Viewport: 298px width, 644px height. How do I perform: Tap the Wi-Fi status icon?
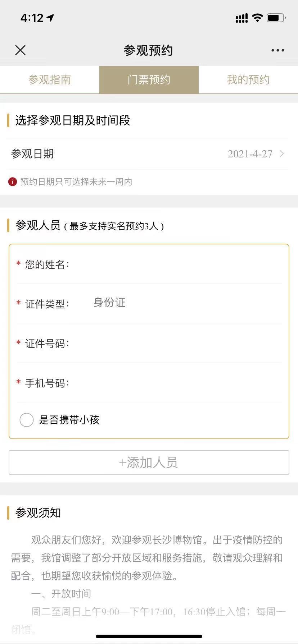pyautogui.click(x=257, y=18)
